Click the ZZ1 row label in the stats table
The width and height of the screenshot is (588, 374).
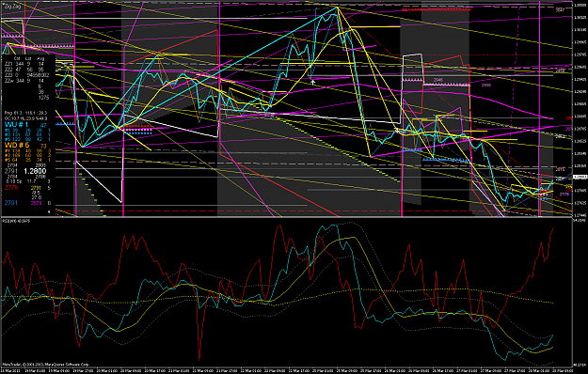(8, 64)
